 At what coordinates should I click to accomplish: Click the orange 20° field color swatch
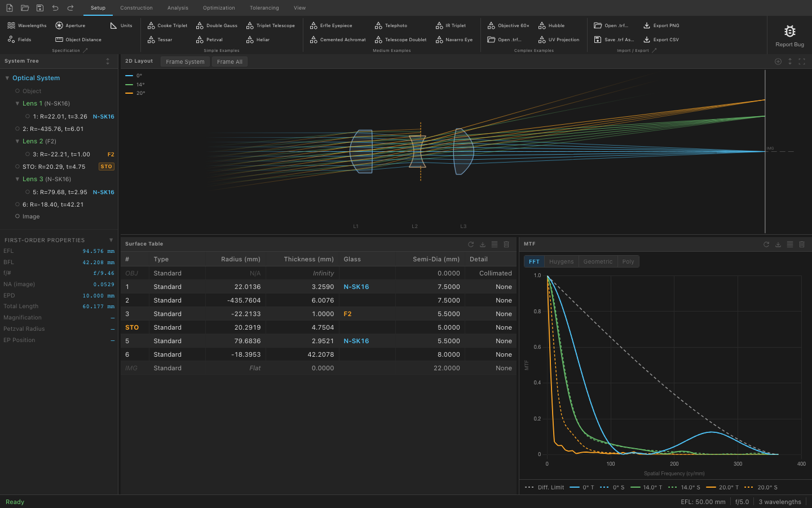(x=129, y=93)
